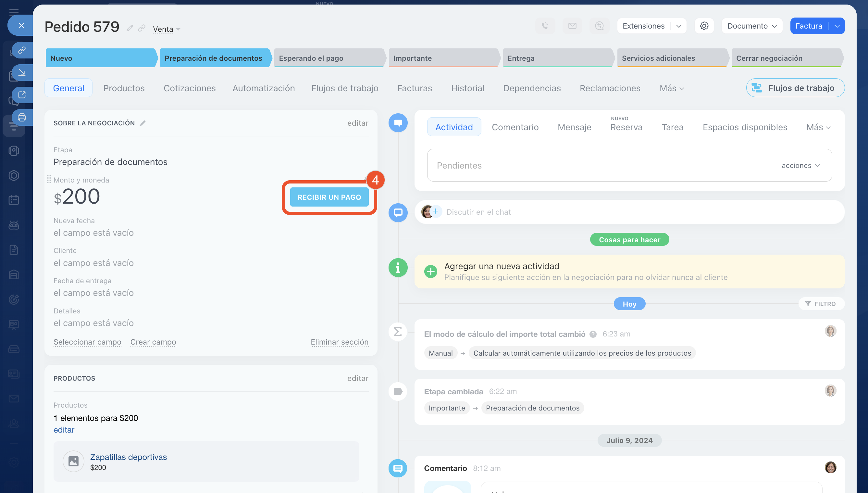Click the Discutir en el chat field
Screen dimensions: 868x493
click(478, 212)
